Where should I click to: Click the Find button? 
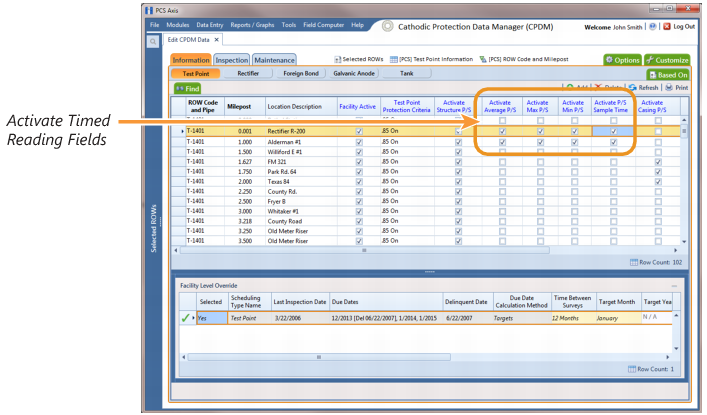188,88
